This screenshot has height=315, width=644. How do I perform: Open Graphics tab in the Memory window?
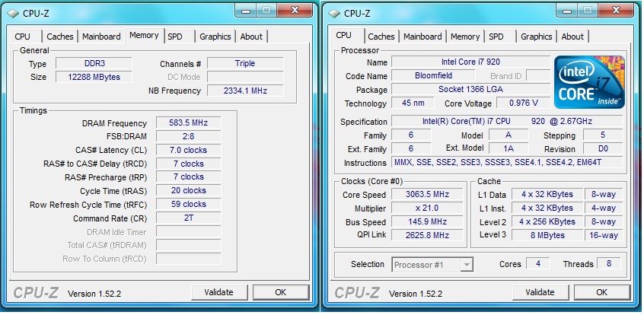pyautogui.click(x=215, y=37)
